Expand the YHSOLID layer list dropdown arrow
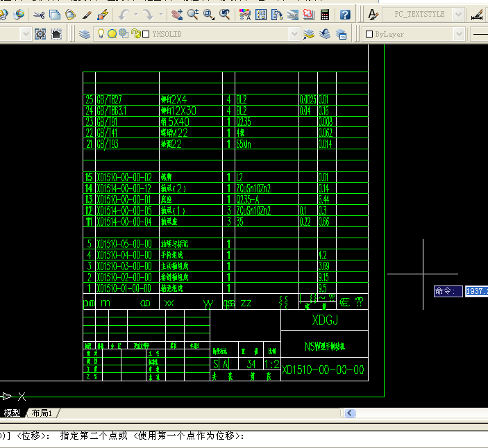The height and width of the screenshot is (448, 488). 294,34
